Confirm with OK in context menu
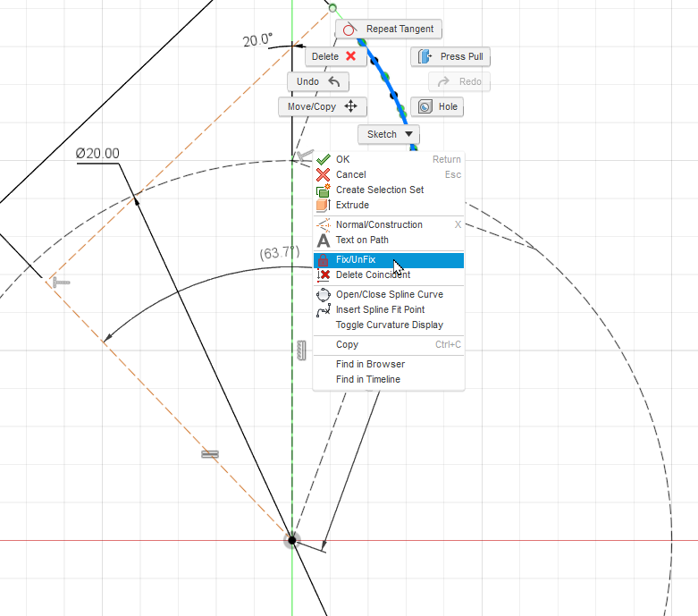 (x=343, y=159)
